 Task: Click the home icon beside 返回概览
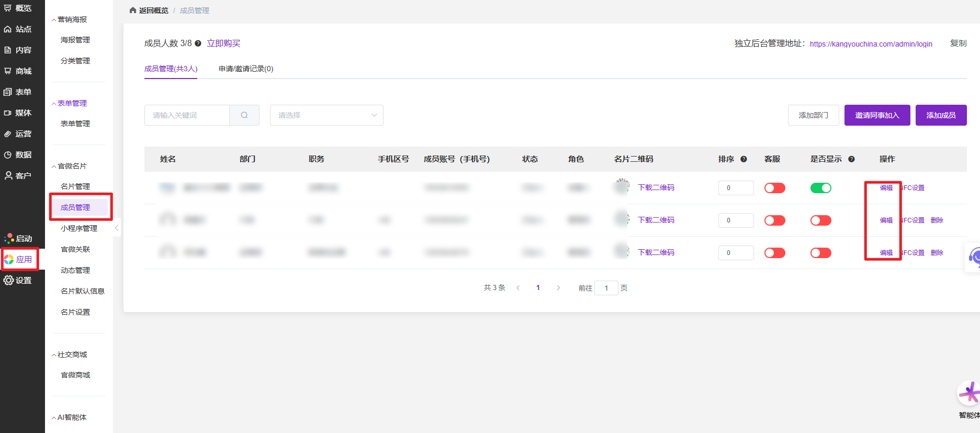tap(133, 10)
